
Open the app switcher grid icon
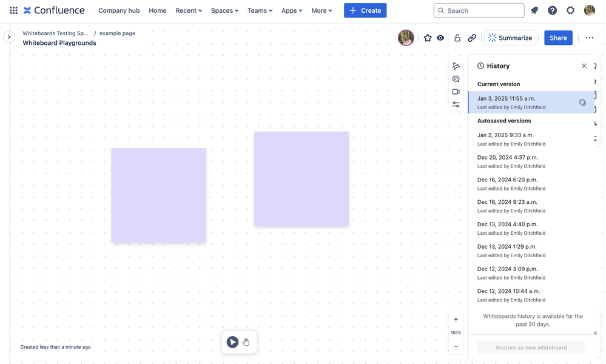[x=13, y=10]
